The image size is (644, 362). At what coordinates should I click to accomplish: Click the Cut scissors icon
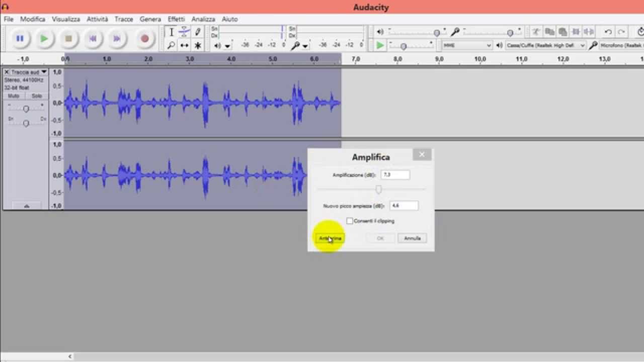point(536,32)
